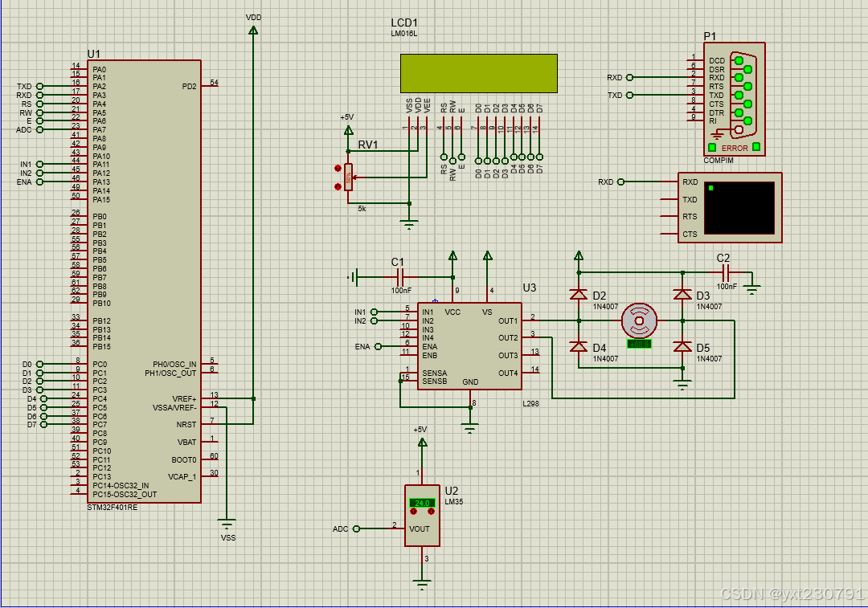Screen dimensions: 868x608
Task: Select the PD2 pin 54 on U1
Action: coord(209,86)
